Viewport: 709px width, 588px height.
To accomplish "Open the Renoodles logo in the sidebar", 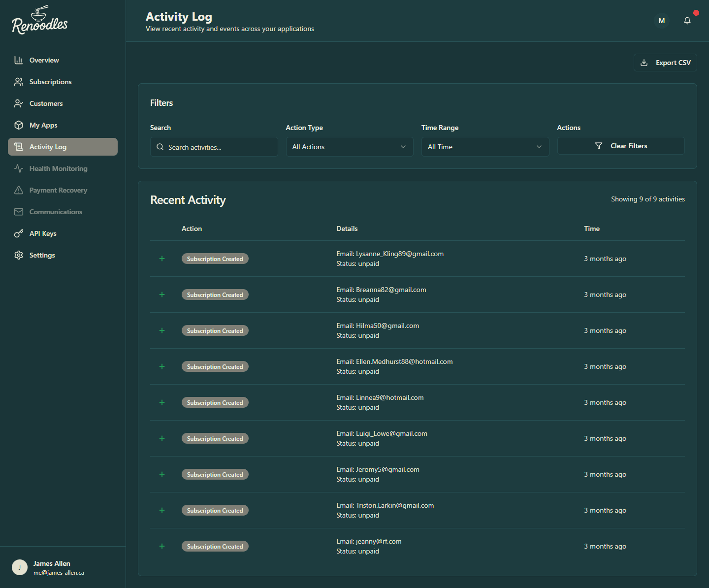I will point(39,20).
